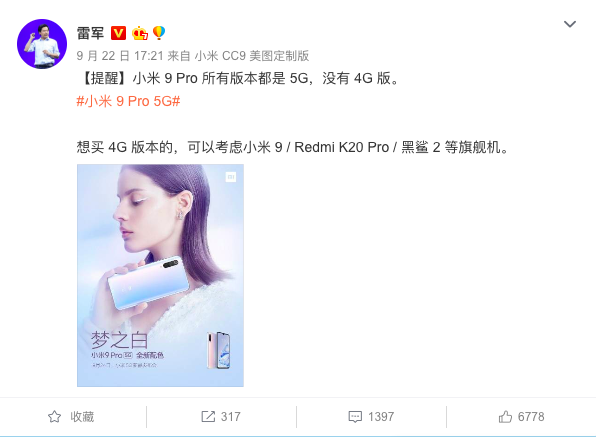596x437 pixels.
Task: Open the #小米 9 Pro 5G# hashtag
Action: (128, 101)
